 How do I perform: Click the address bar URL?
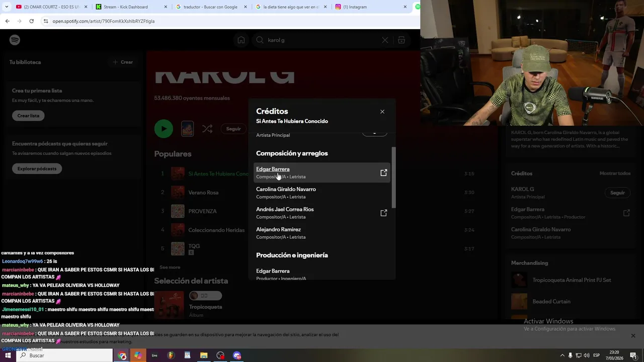tap(103, 21)
